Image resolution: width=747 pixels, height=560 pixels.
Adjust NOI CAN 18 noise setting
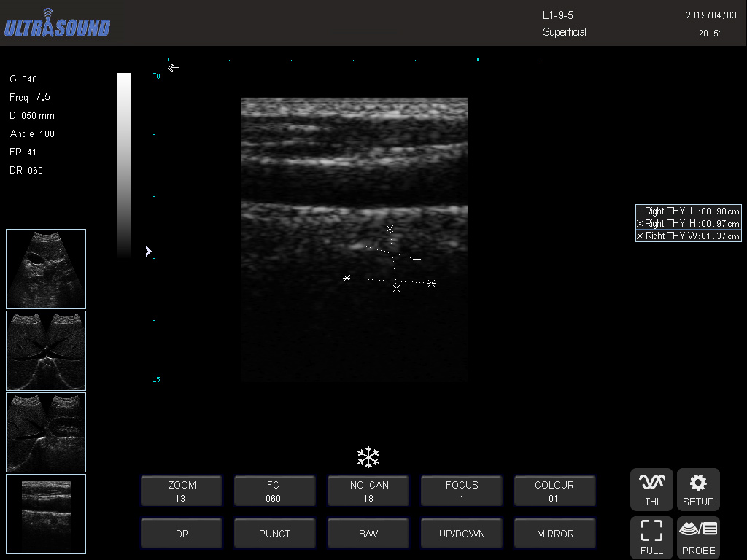pos(368,491)
